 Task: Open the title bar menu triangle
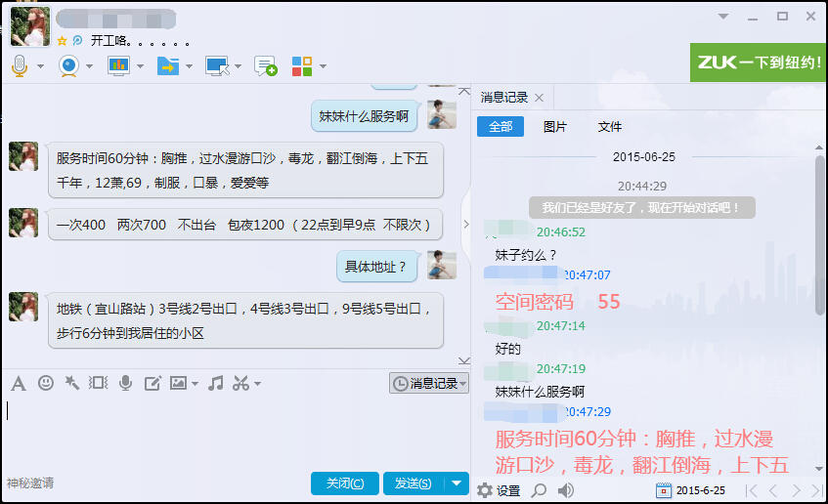(x=723, y=17)
